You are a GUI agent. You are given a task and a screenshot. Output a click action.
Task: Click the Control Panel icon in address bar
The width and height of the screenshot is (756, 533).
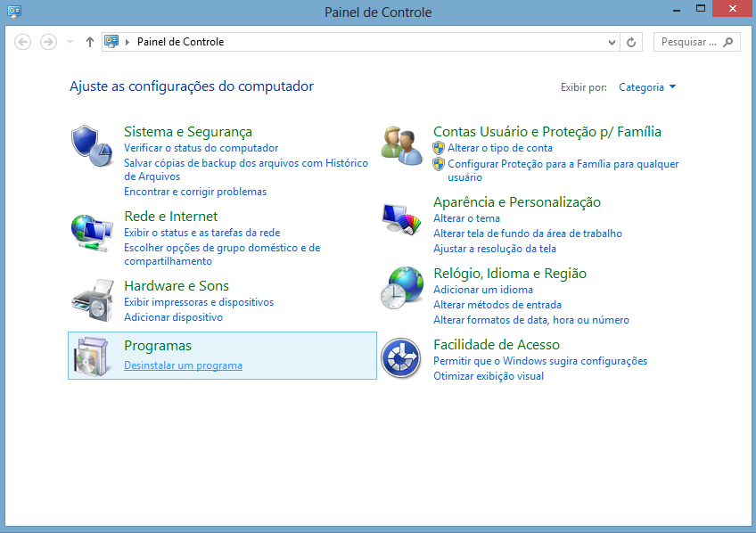111,41
